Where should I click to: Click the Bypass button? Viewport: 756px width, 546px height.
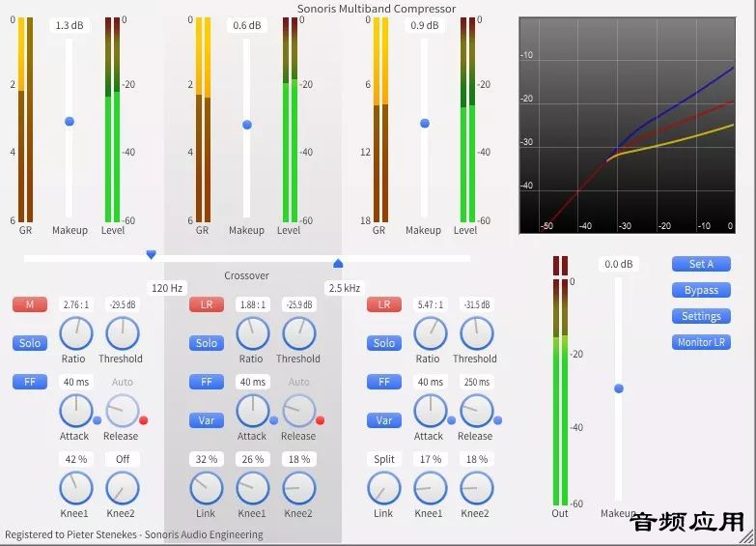[701, 290]
